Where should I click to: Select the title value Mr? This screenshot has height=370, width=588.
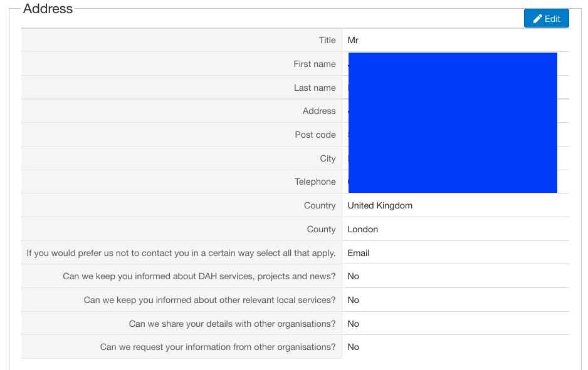353,40
